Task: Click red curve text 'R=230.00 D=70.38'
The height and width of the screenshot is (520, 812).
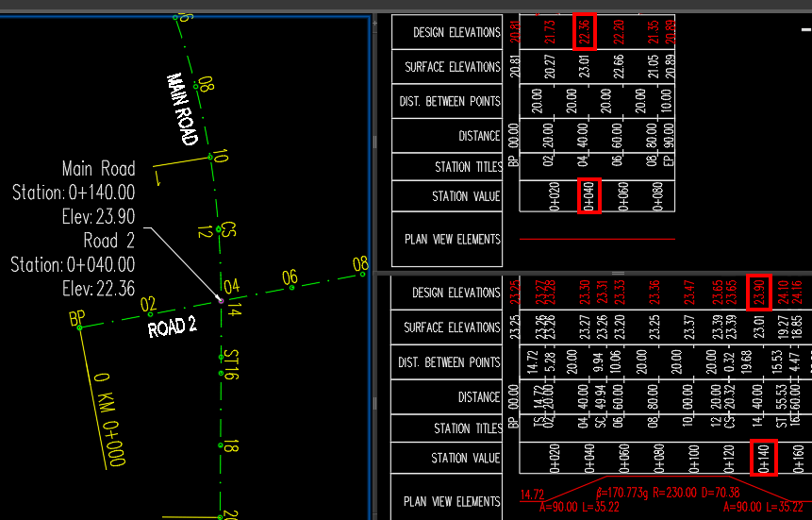Action: [697, 492]
